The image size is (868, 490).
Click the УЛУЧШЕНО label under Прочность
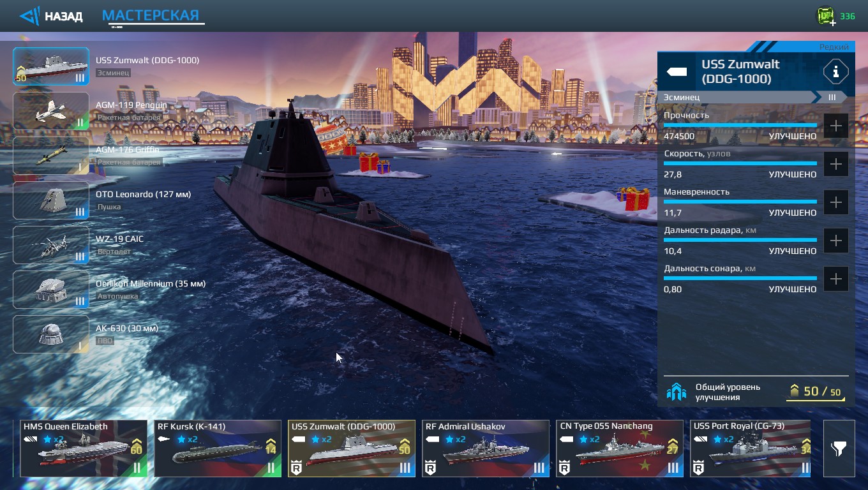(793, 137)
